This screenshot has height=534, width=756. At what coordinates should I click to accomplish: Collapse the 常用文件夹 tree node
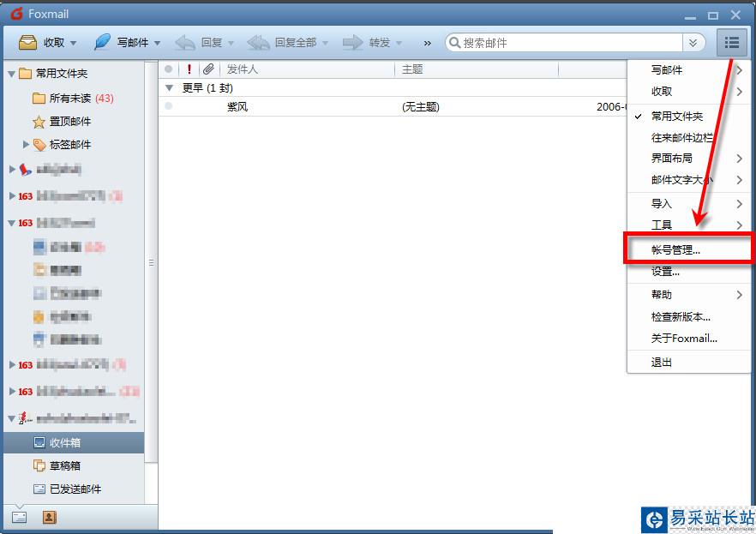pos(12,74)
